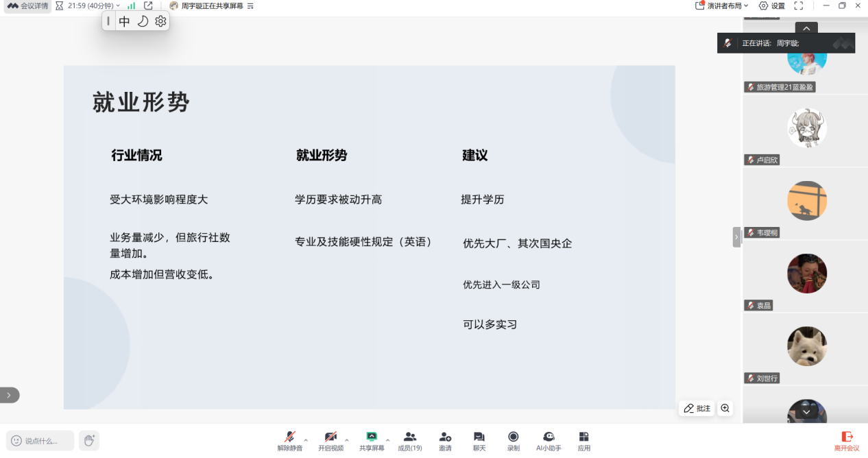Open 设置 settings in top bar
Screen dimensions: 868x458
point(772,5)
